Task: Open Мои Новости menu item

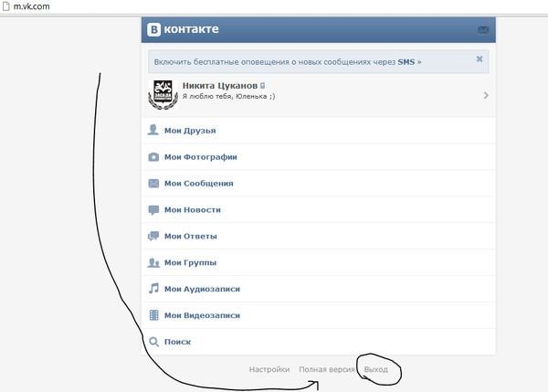Action: click(319, 210)
